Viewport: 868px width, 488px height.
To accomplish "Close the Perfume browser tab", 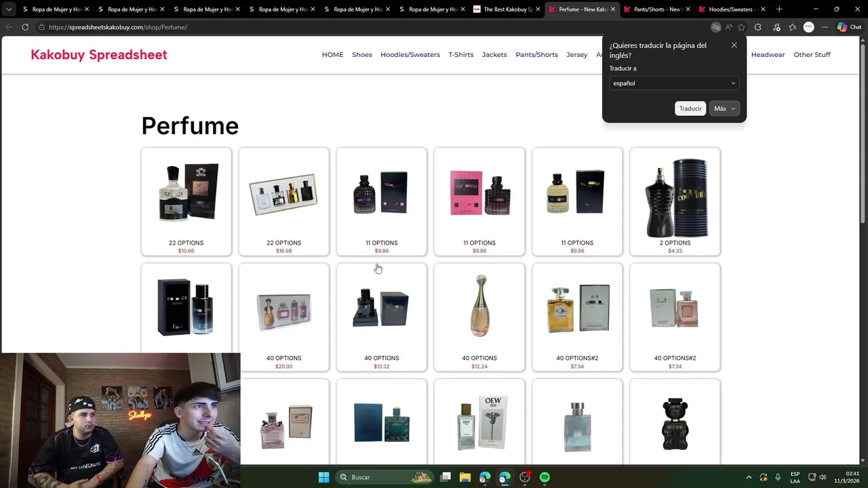I will click(613, 9).
